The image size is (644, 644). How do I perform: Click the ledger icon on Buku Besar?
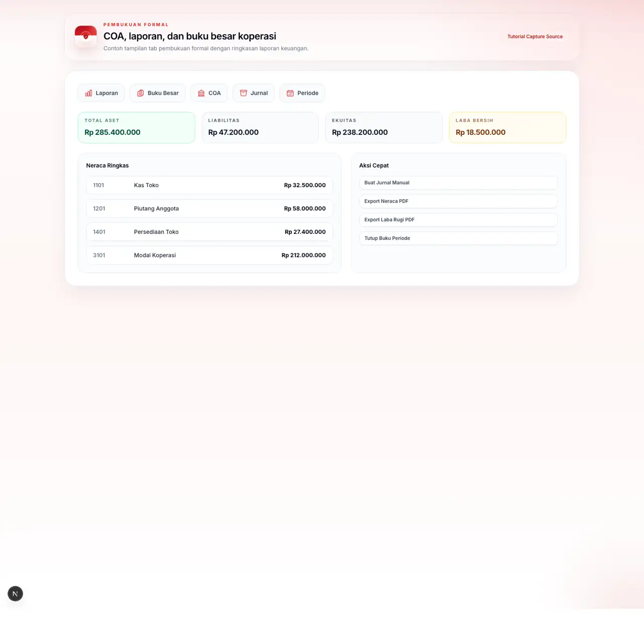pyautogui.click(x=140, y=93)
